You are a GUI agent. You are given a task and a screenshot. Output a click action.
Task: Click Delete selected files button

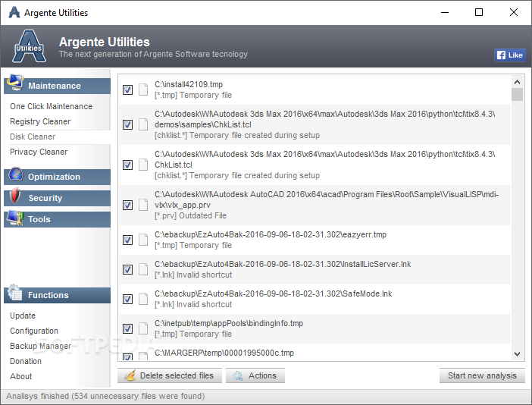(x=170, y=375)
